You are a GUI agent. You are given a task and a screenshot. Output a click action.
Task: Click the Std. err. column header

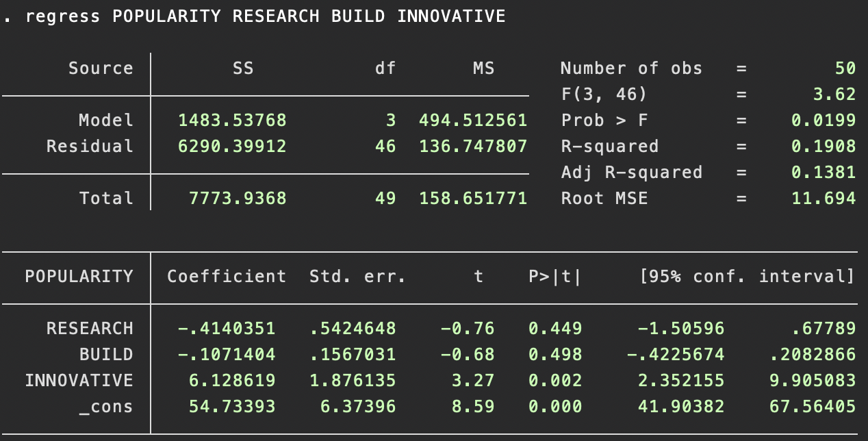358,277
